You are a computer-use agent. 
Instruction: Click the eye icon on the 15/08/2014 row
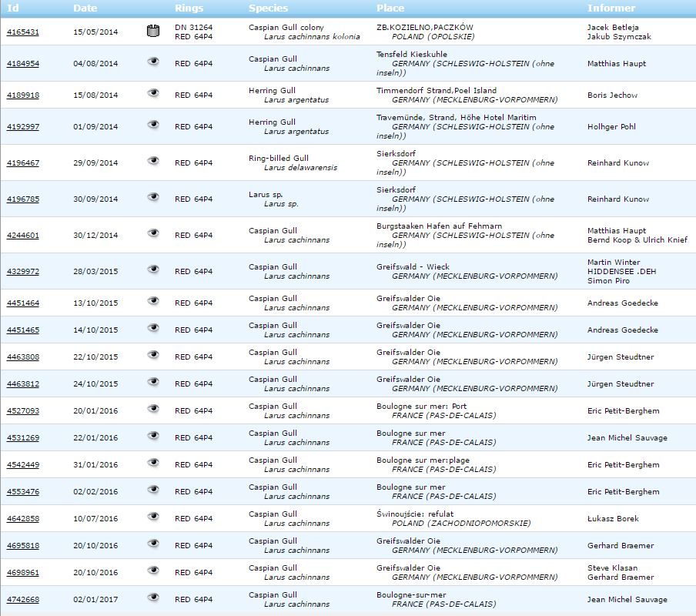click(x=153, y=93)
